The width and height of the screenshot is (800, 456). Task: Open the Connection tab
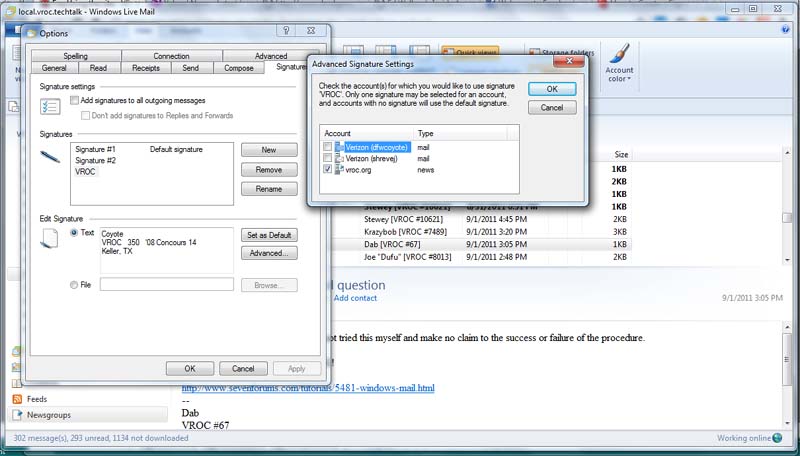pos(171,56)
